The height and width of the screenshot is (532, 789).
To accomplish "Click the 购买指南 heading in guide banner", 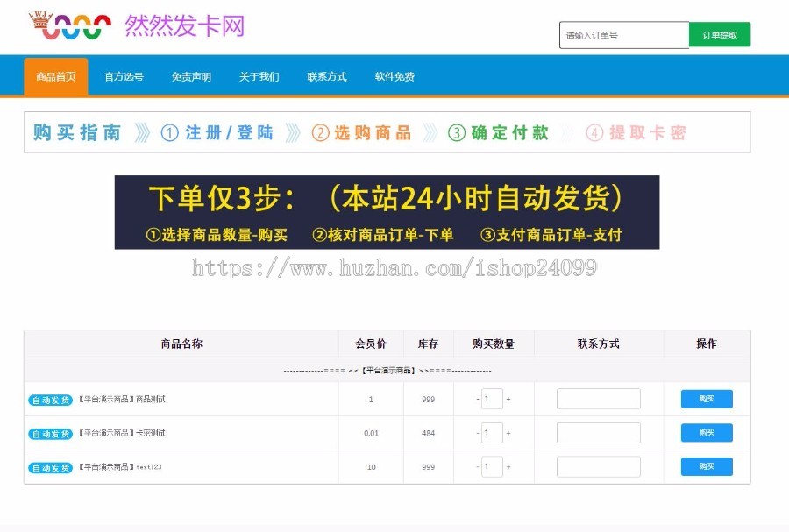I will tap(77, 132).
